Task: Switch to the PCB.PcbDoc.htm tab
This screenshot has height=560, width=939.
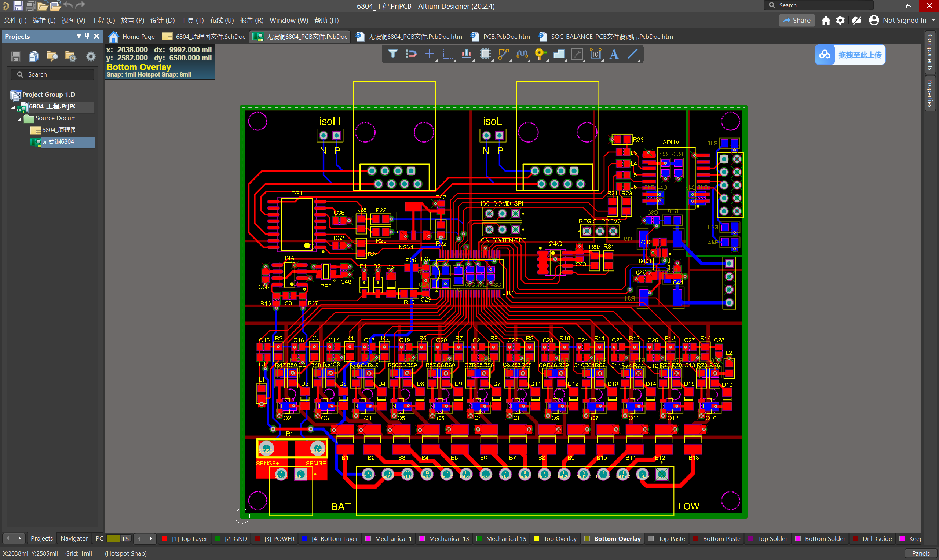Action: pos(500,37)
